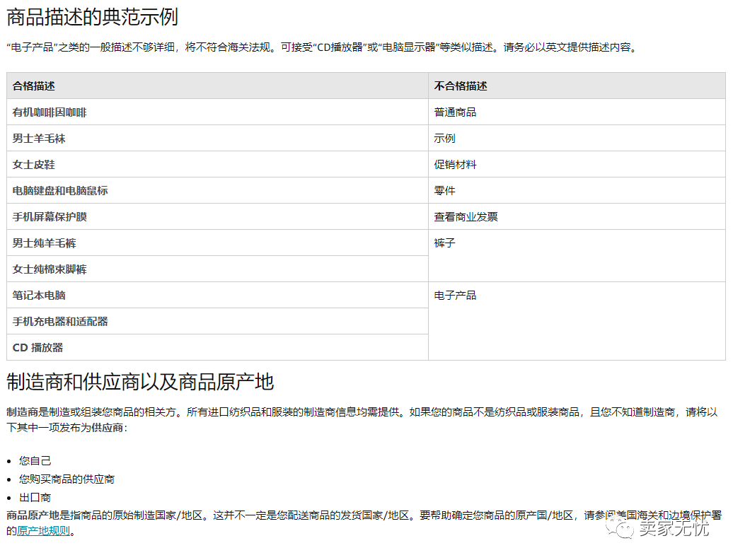This screenshot has width=733, height=560.
Task: Click the 电子产品 table cell
Action: click(x=456, y=295)
